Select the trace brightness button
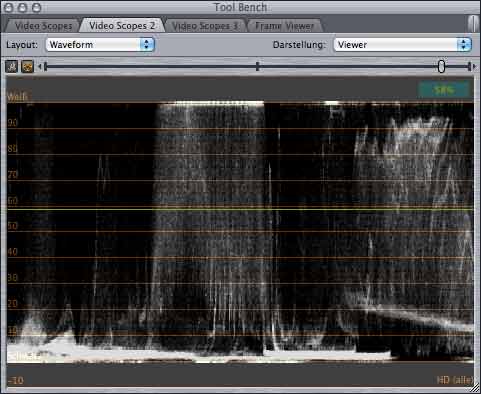Image resolution: width=481 pixels, height=394 pixels. click(12, 67)
